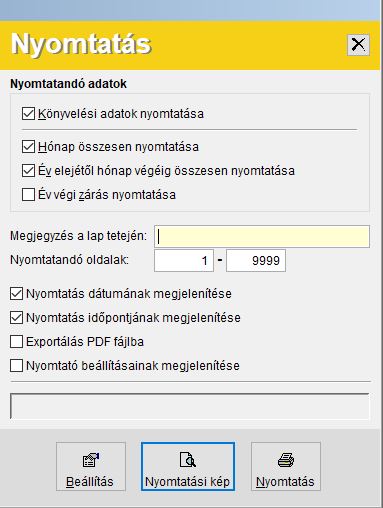Select the starting page field showing 1

[184, 260]
